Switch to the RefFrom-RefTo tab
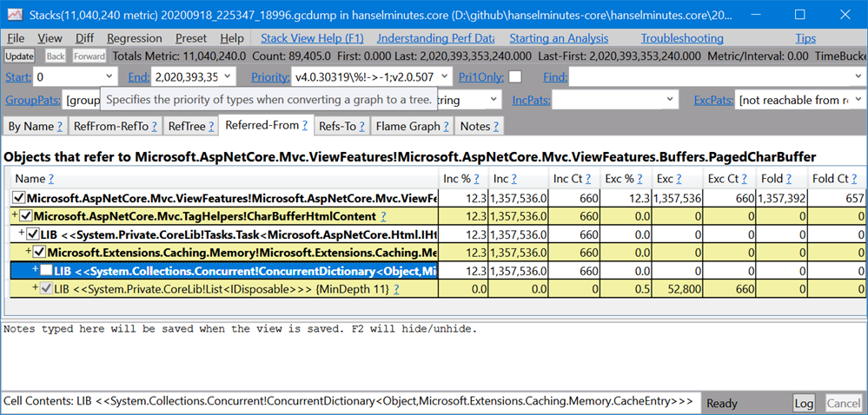Viewport: 868px width, 415px height. click(115, 127)
